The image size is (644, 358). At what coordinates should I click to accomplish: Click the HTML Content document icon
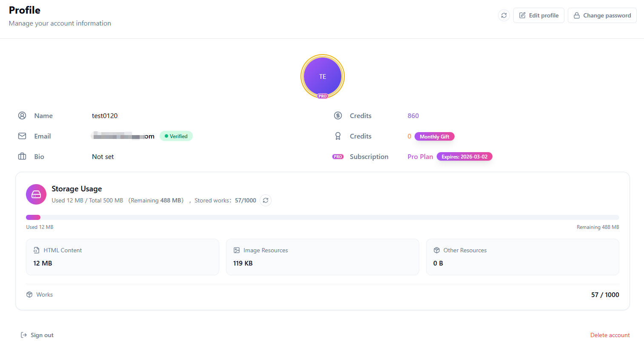[x=35, y=250]
